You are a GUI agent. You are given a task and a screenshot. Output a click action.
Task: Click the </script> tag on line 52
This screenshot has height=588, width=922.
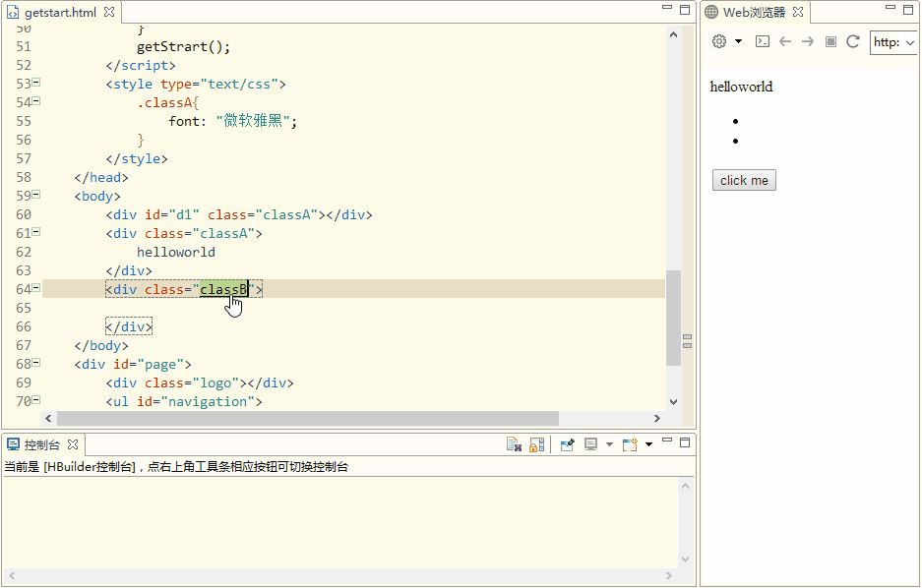pyautogui.click(x=141, y=65)
